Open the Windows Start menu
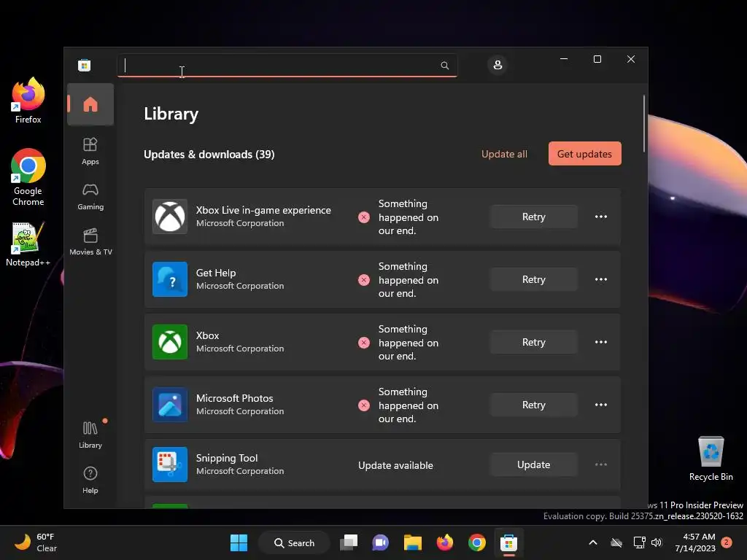Viewport: 747px width, 560px height. [x=239, y=542]
